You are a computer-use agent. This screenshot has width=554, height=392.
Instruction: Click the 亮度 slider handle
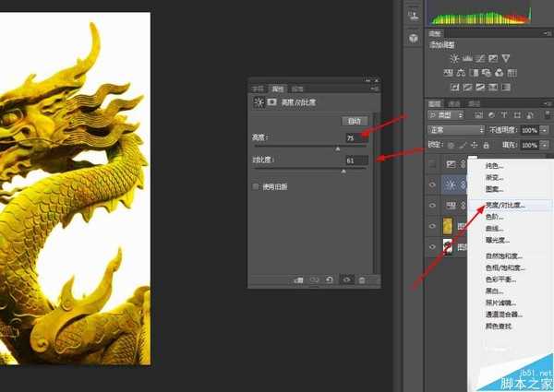[x=338, y=148]
